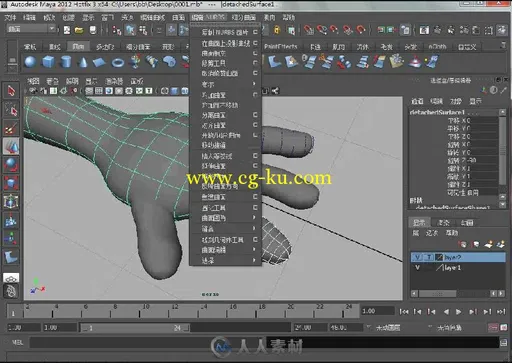Open the menu set dropdown
512x363 pixels.
[x=31, y=29]
